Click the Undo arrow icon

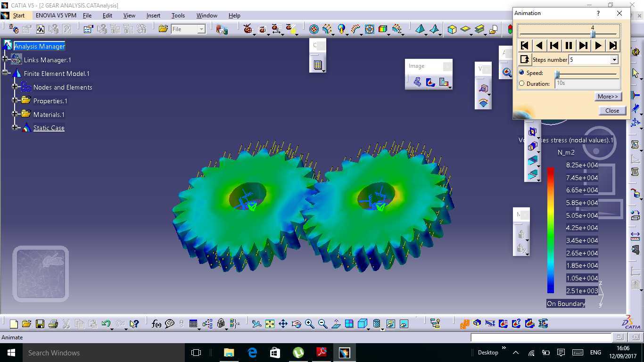(106, 324)
